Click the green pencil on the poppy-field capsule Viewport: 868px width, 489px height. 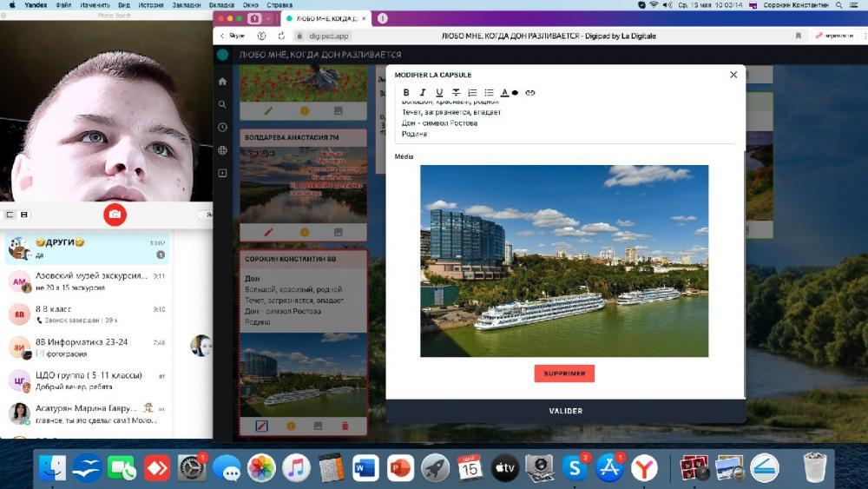click(268, 111)
